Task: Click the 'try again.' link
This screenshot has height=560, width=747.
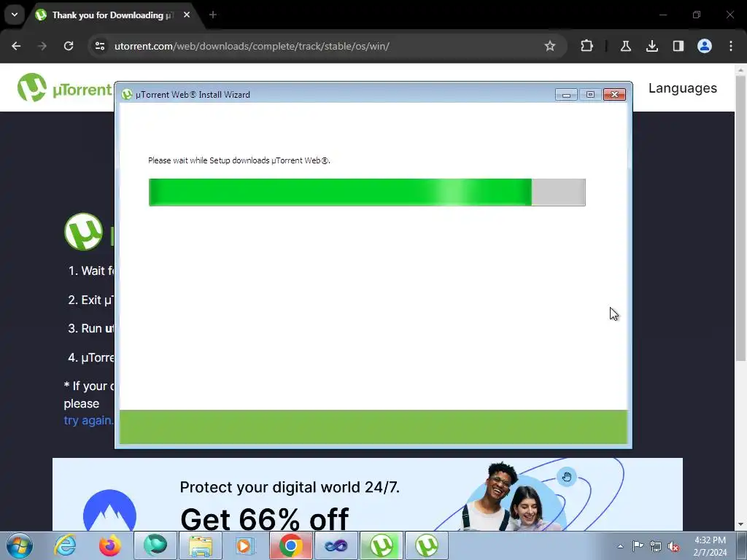Action: click(88, 421)
